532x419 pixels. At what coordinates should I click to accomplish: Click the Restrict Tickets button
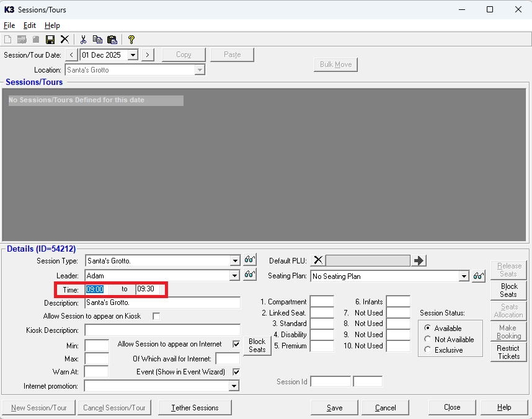tap(508, 352)
